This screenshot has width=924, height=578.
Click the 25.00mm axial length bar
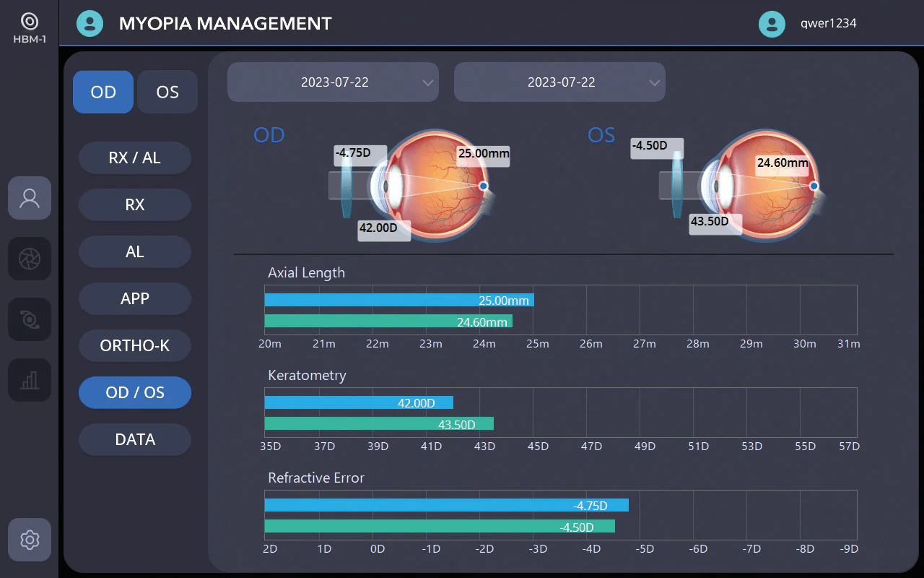coord(399,300)
